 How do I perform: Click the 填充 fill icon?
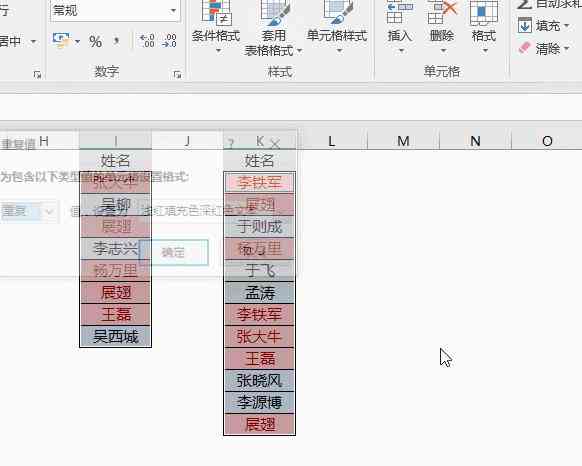click(x=525, y=26)
